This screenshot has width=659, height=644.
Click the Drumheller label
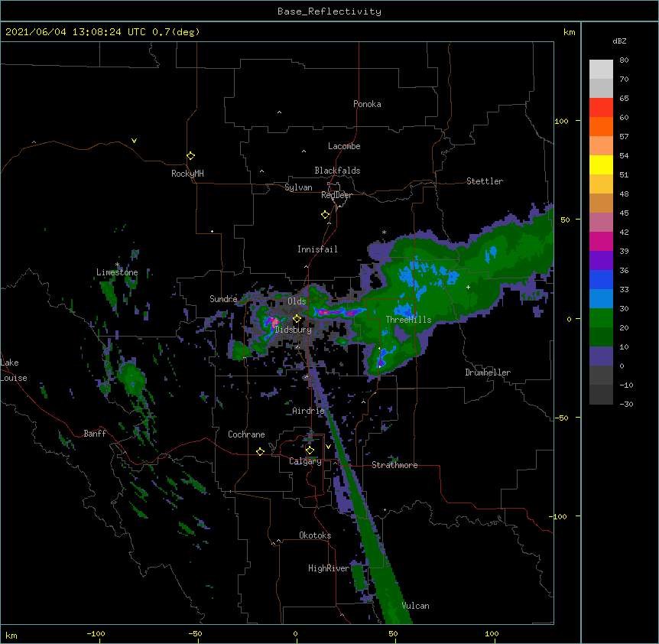pyautogui.click(x=488, y=372)
